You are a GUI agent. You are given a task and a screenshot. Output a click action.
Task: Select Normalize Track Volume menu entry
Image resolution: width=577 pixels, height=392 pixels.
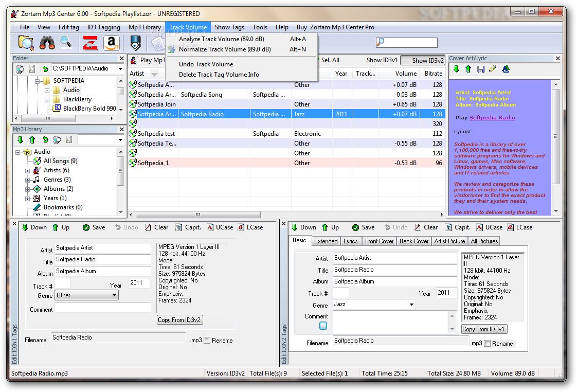pyautogui.click(x=241, y=49)
